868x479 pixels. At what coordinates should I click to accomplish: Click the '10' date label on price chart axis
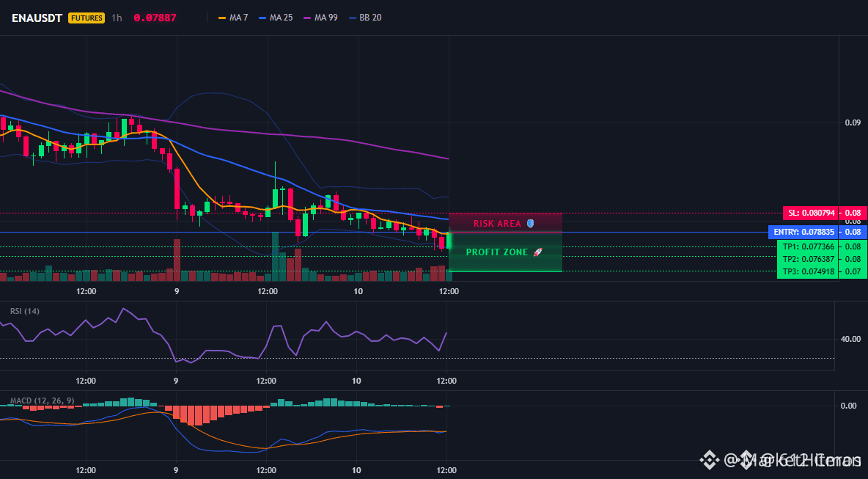[x=358, y=290]
